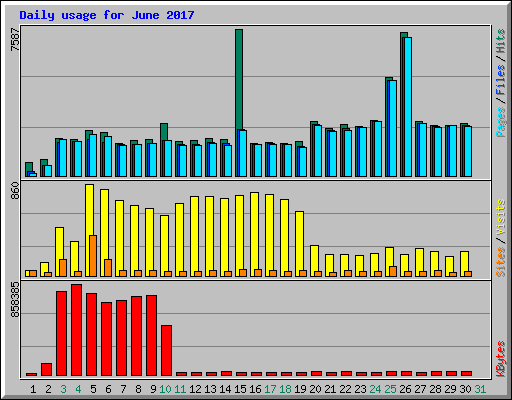Click the Pages / Files / Hits legend

click(500, 83)
